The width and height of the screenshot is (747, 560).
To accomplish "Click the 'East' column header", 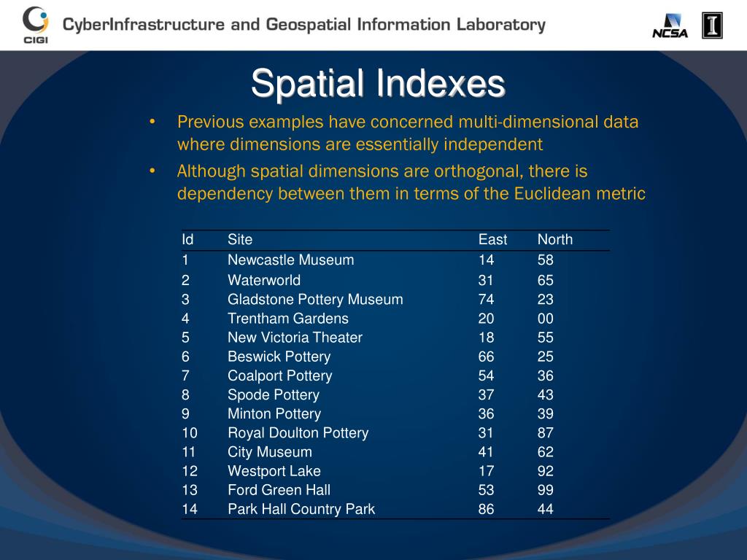I will coord(492,239).
